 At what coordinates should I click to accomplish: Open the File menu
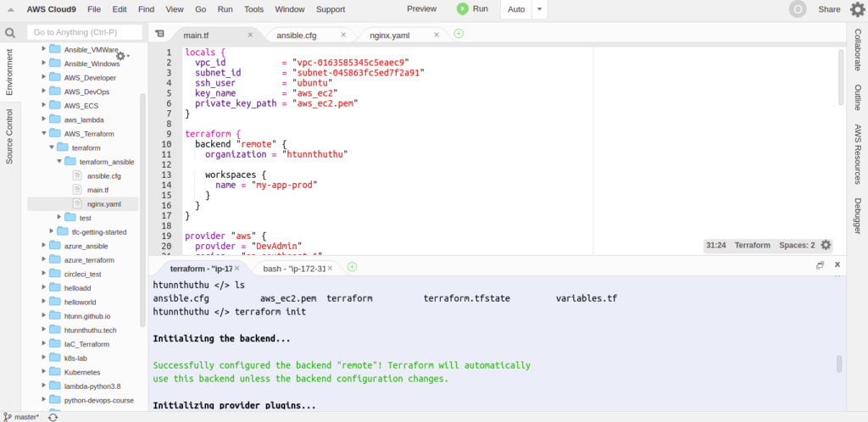coord(94,9)
